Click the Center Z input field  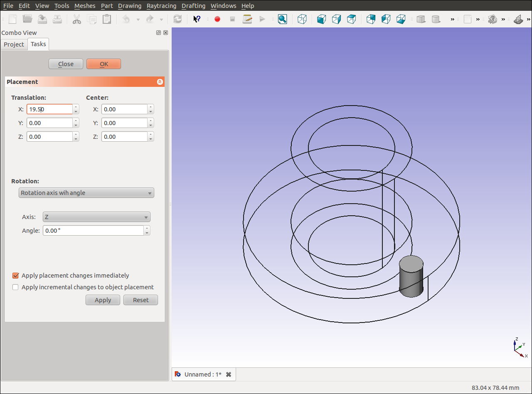(124, 137)
